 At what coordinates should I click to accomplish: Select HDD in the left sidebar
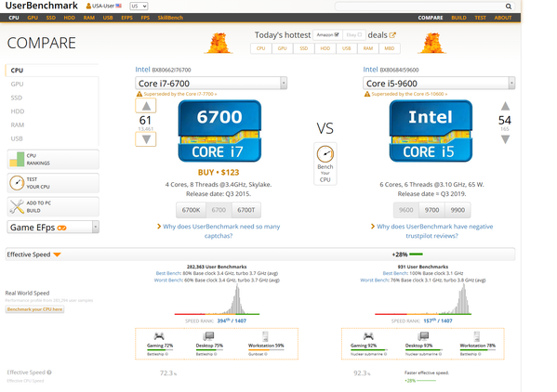(x=18, y=111)
